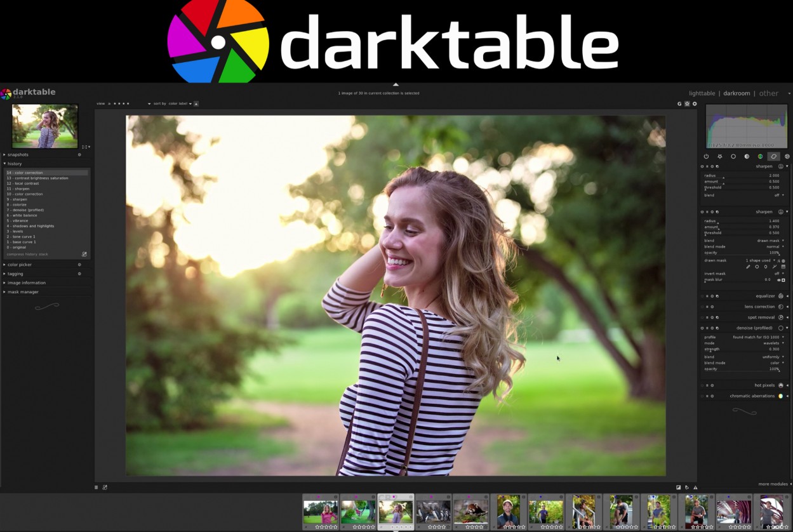Open global preferences gear icon at top
This screenshot has width=793, height=532.
695,103
